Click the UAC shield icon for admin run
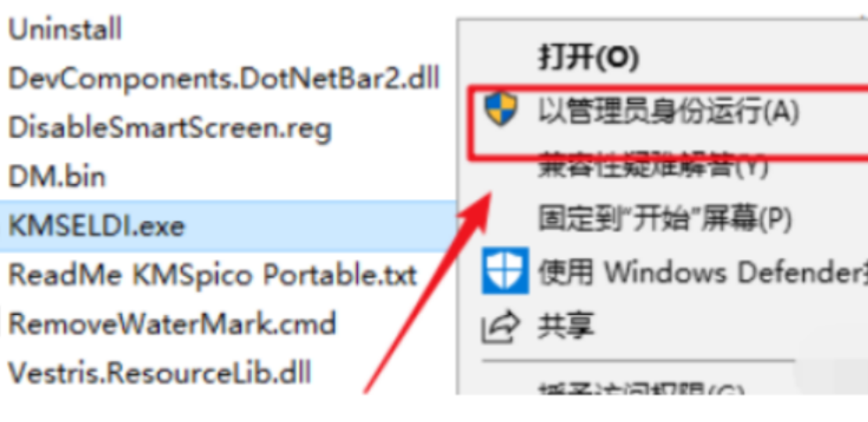This screenshot has width=868, height=422. click(x=500, y=109)
